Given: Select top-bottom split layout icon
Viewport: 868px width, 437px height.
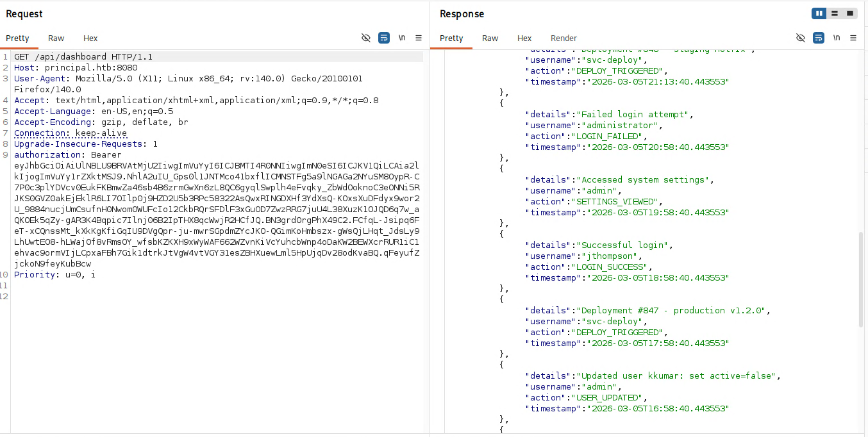Looking at the screenshot, I should coord(834,13).
